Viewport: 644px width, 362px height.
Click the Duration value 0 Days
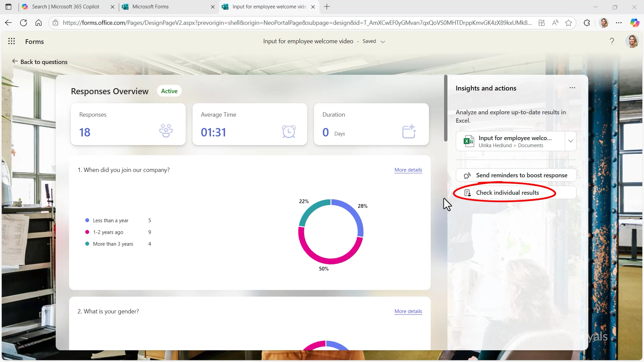(x=334, y=133)
